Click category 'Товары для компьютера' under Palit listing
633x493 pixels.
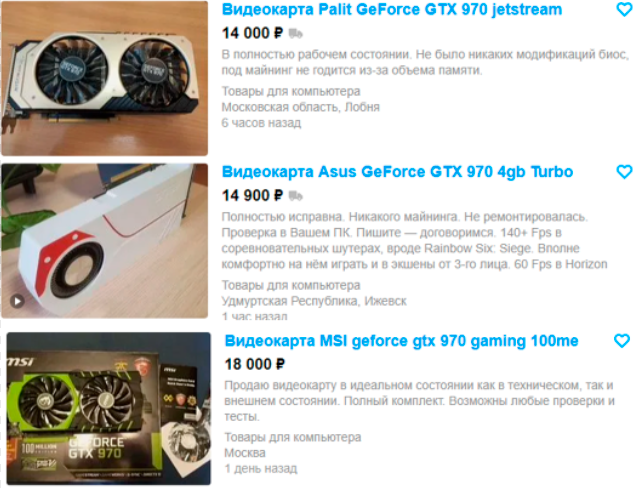click(x=291, y=91)
